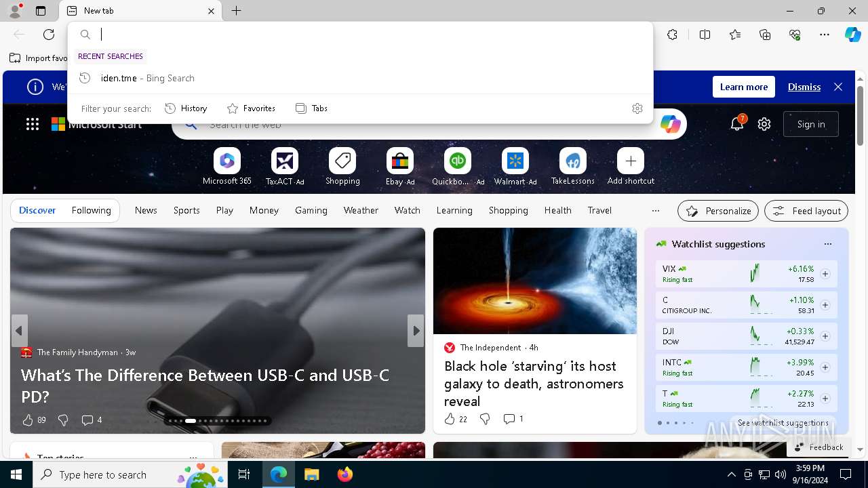Close the New tab tab
This screenshot has height=488, width=868.
click(211, 11)
